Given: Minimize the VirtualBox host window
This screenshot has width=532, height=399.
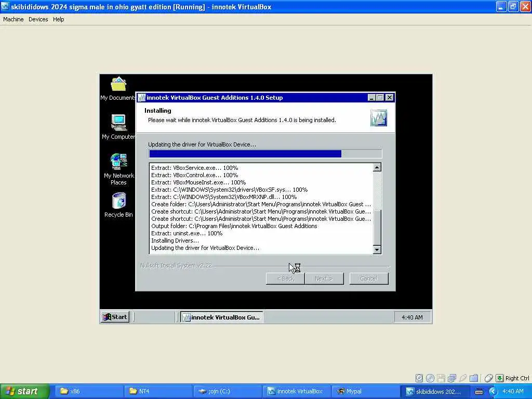Looking at the screenshot, I should click(501, 6).
